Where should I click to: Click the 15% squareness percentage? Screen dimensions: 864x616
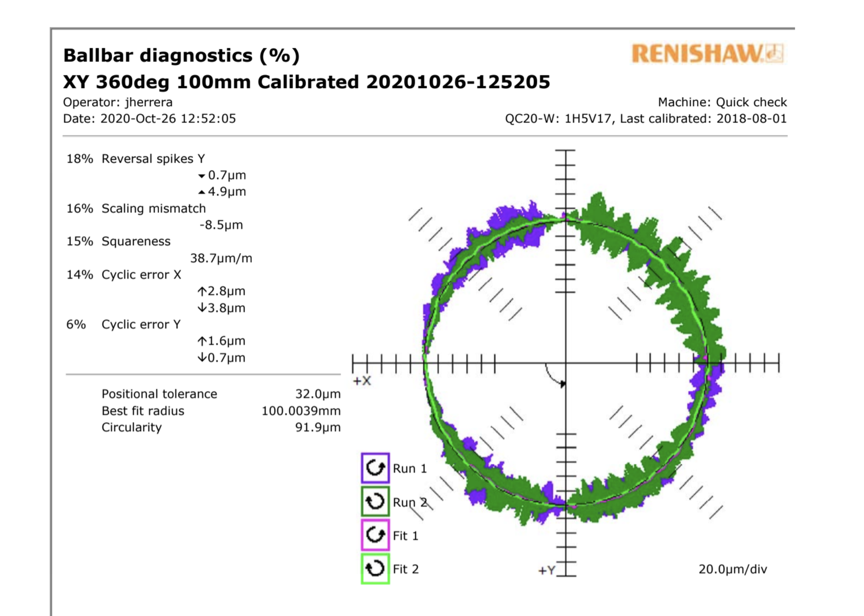pyautogui.click(x=80, y=241)
